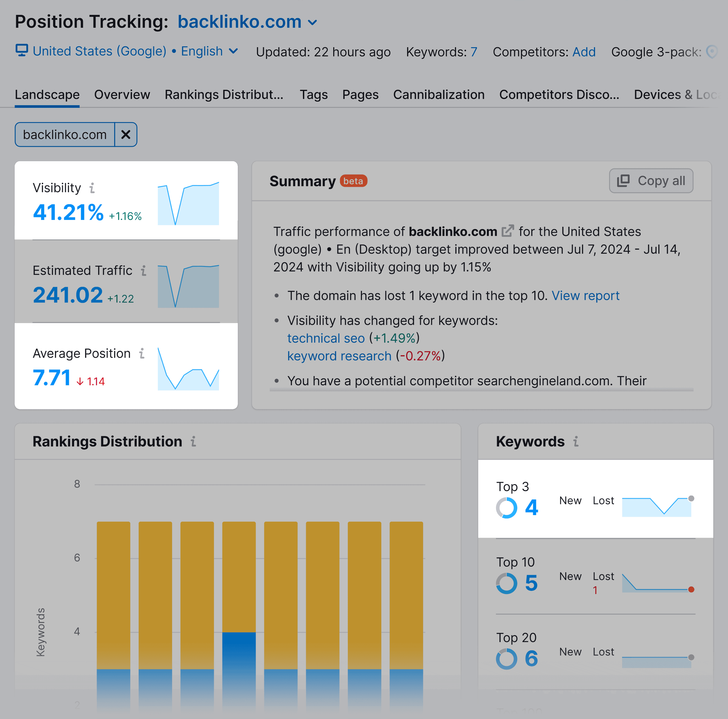The width and height of the screenshot is (728, 719).
Task: Open the Competitors Discovery tab
Action: pyautogui.click(x=559, y=94)
